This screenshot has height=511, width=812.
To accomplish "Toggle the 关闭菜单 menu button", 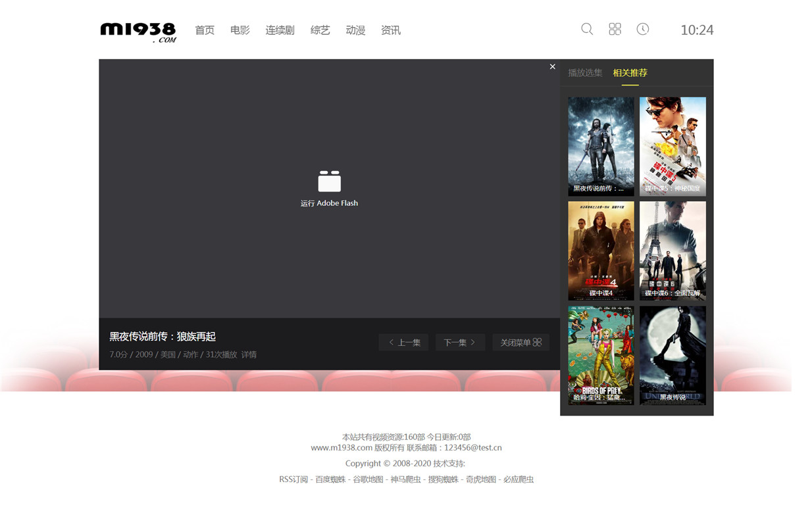I will (x=520, y=342).
